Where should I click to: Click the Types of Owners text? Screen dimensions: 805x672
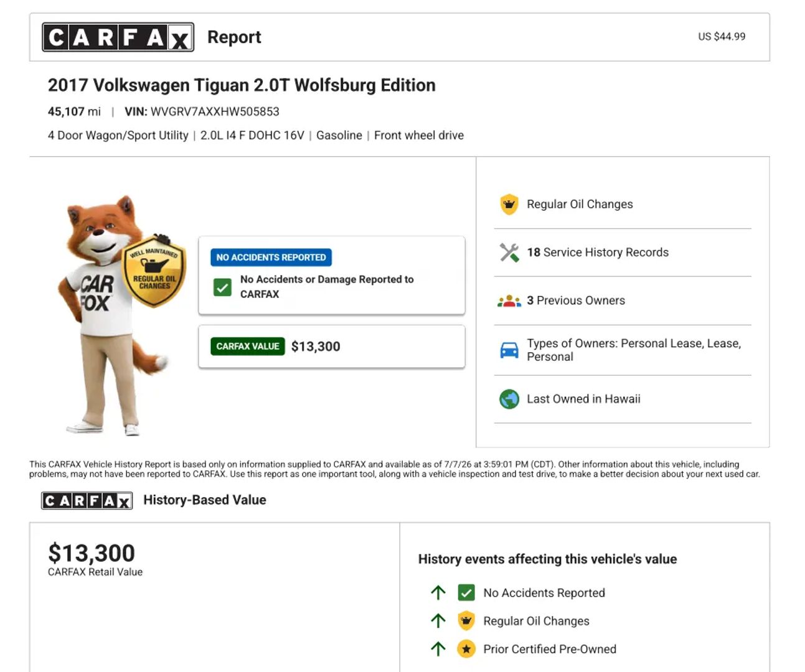[x=634, y=350]
